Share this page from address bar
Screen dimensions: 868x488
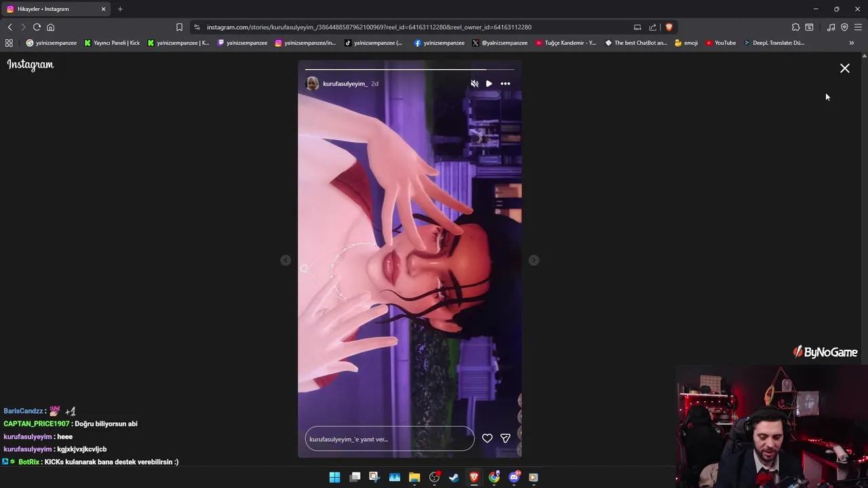(652, 27)
